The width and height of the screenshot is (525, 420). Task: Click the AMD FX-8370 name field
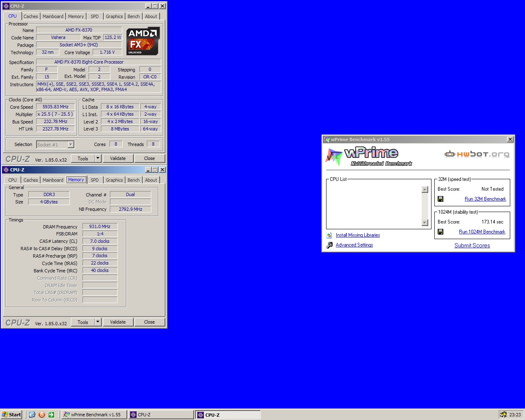(79, 30)
